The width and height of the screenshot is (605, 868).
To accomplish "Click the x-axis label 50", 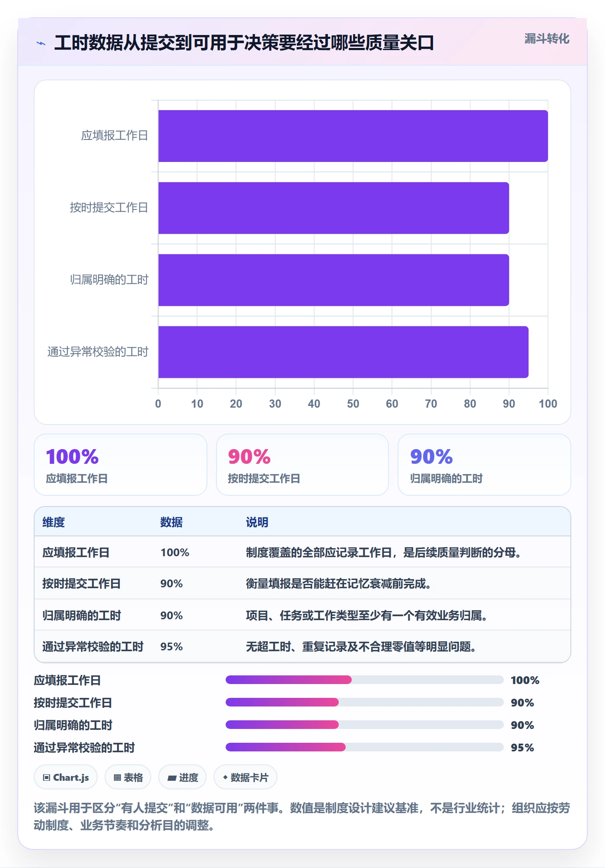I will point(353,404).
